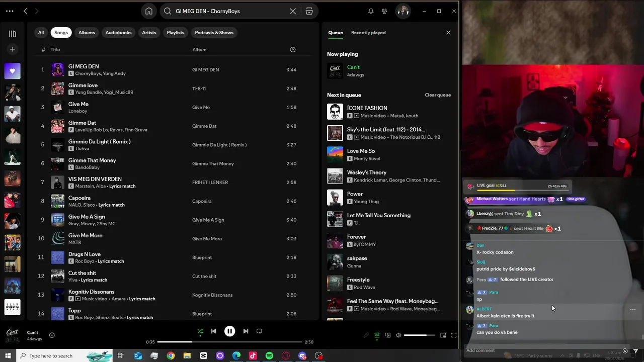The height and width of the screenshot is (362, 644).
Task: Open Young Thug artist in queue
Action: coord(366,202)
